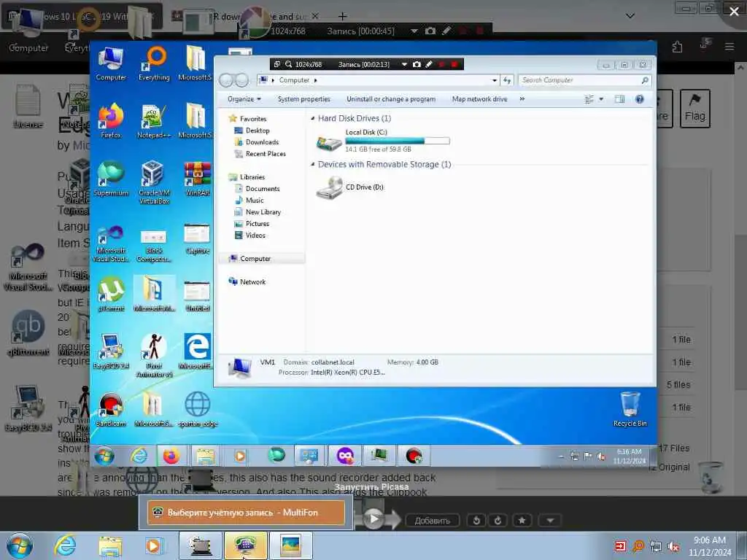The image size is (747, 560).
Task: Click the Help icon in the Explorer toolbar
Action: tap(639, 99)
